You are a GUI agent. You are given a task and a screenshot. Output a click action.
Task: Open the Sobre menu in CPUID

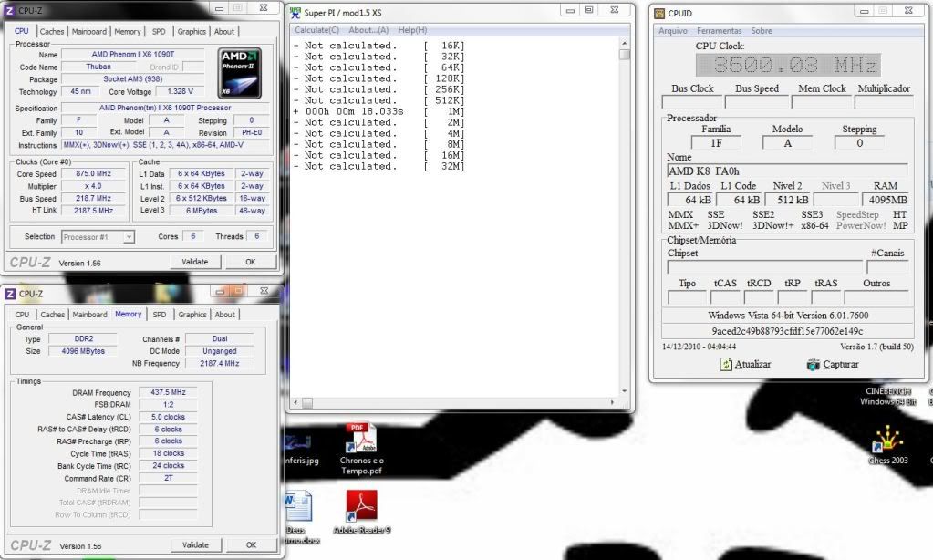[x=762, y=31]
